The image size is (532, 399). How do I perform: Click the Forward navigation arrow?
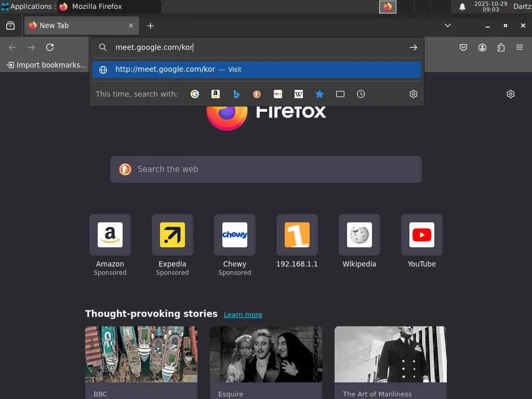31,47
